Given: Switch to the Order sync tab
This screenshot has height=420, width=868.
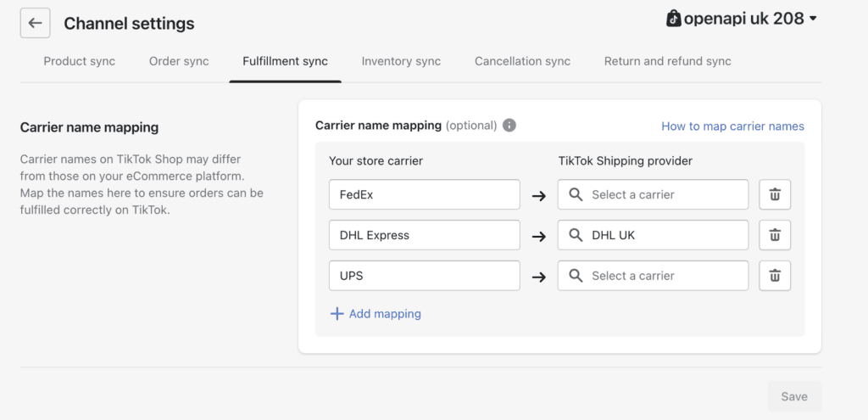Looking at the screenshot, I should tap(179, 61).
